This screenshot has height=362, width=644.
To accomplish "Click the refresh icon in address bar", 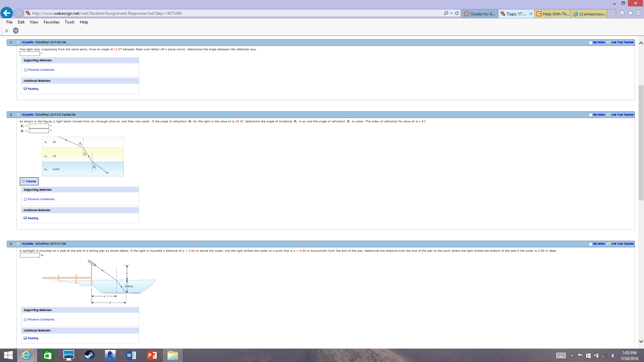I will 457,13.
